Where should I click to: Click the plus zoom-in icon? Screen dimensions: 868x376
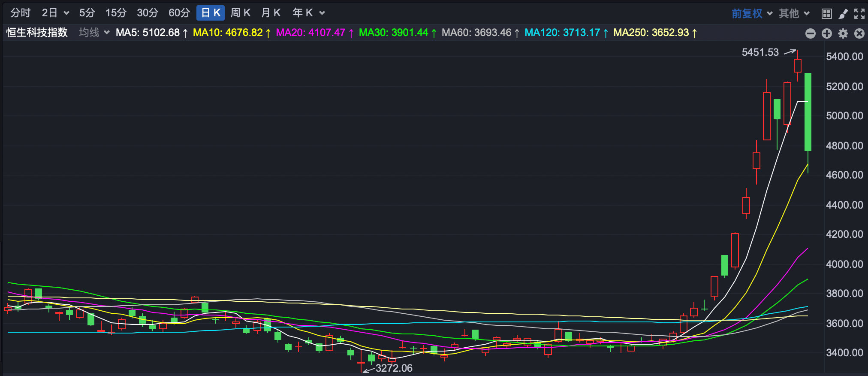827,33
